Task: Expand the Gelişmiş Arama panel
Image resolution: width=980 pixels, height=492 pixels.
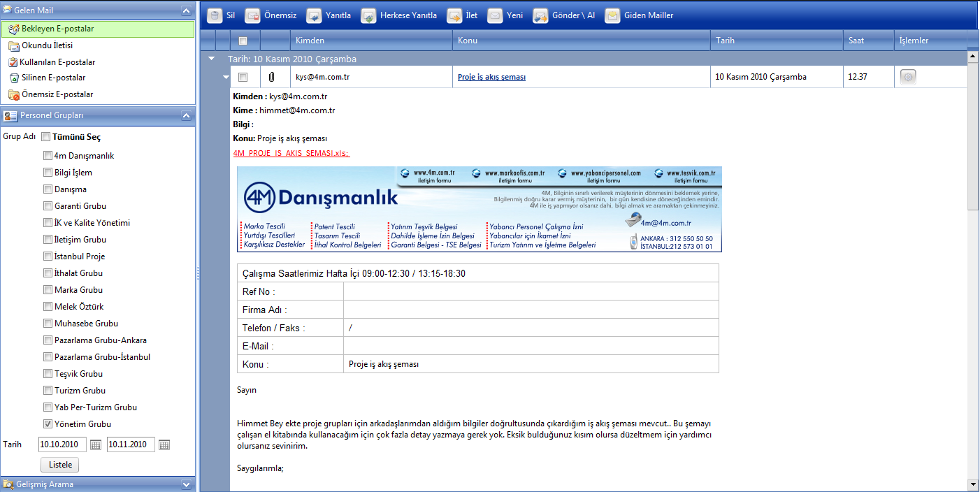Action: (x=185, y=484)
